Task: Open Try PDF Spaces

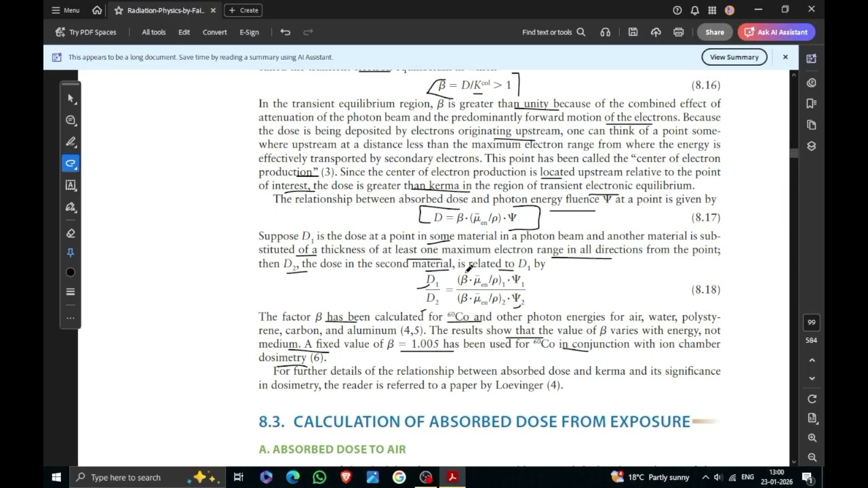Action: [x=85, y=32]
